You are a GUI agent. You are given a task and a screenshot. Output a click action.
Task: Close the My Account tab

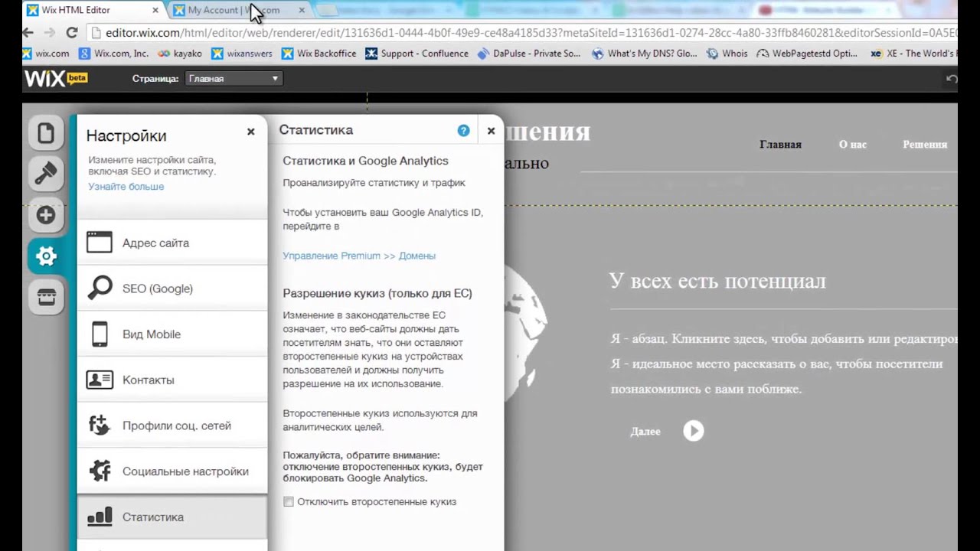(x=301, y=10)
